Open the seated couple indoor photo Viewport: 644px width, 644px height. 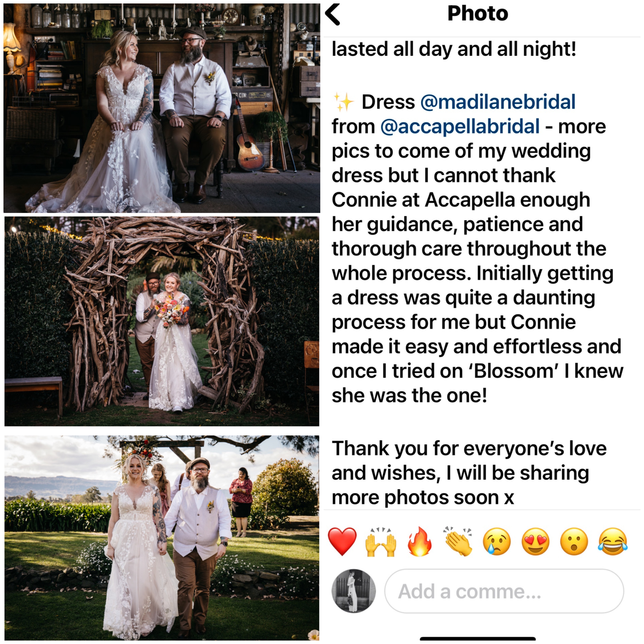click(x=162, y=108)
